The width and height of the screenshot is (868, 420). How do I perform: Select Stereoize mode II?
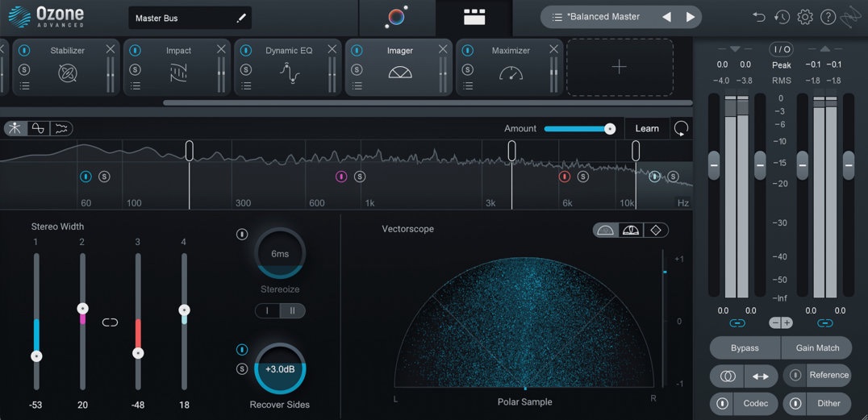(x=292, y=311)
